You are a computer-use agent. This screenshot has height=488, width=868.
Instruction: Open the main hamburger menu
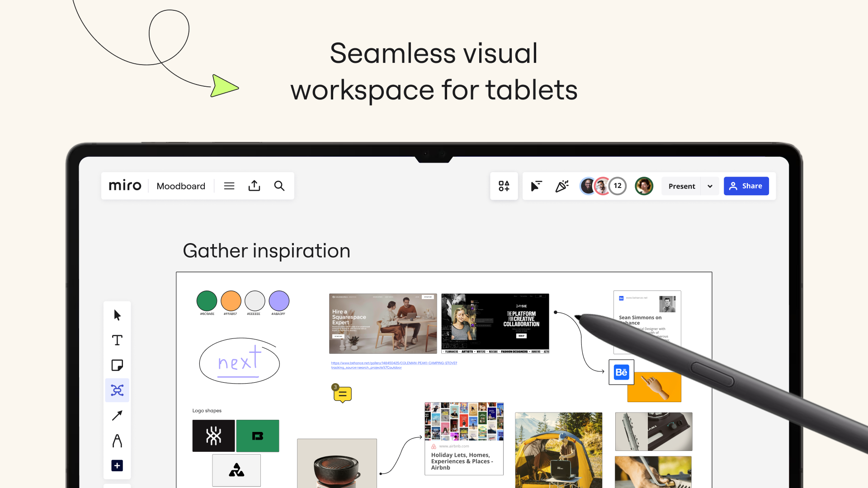[x=229, y=186]
